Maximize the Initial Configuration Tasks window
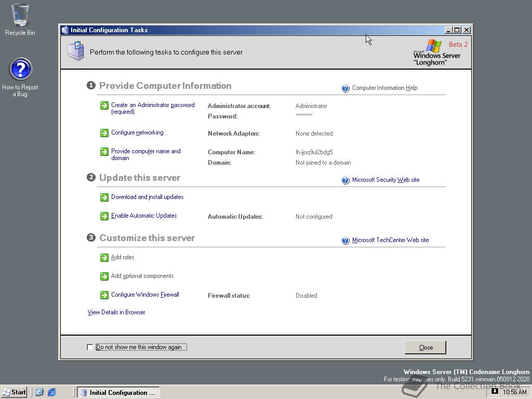The height and width of the screenshot is (399, 532). [457, 30]
